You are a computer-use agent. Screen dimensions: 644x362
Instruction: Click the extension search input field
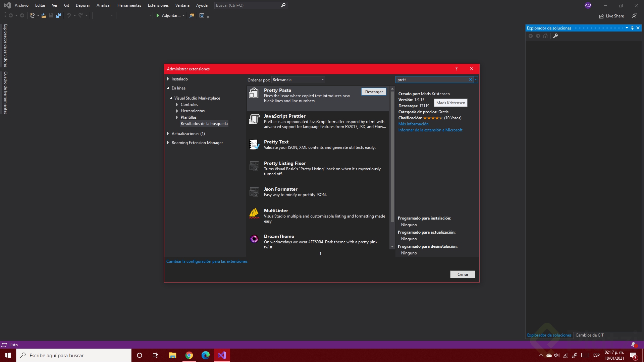(x=432, y=79)
